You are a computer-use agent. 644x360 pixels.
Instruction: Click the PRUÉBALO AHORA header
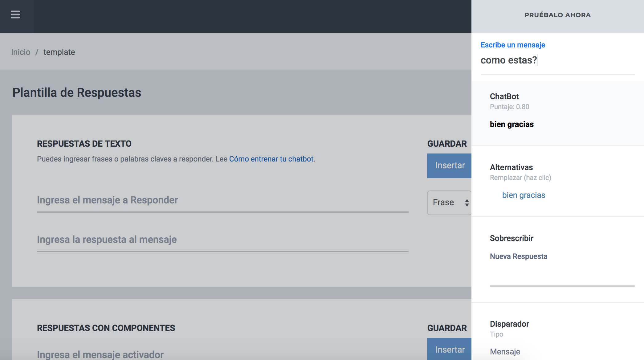pos(557,15)
